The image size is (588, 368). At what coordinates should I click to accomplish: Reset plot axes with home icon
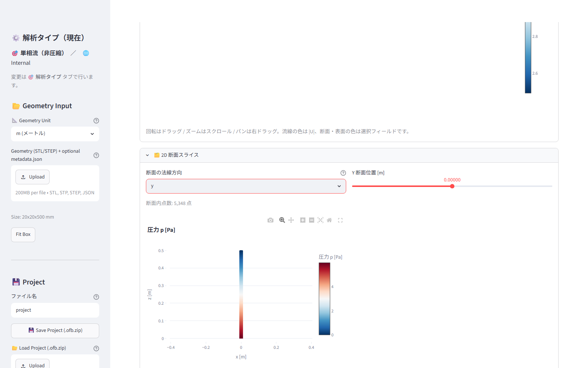coord(329,220)
